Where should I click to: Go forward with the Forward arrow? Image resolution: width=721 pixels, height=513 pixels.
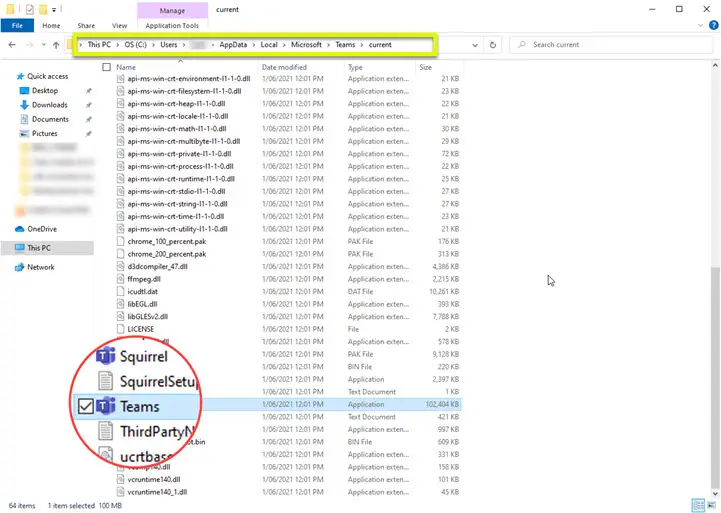click(29, 45)
